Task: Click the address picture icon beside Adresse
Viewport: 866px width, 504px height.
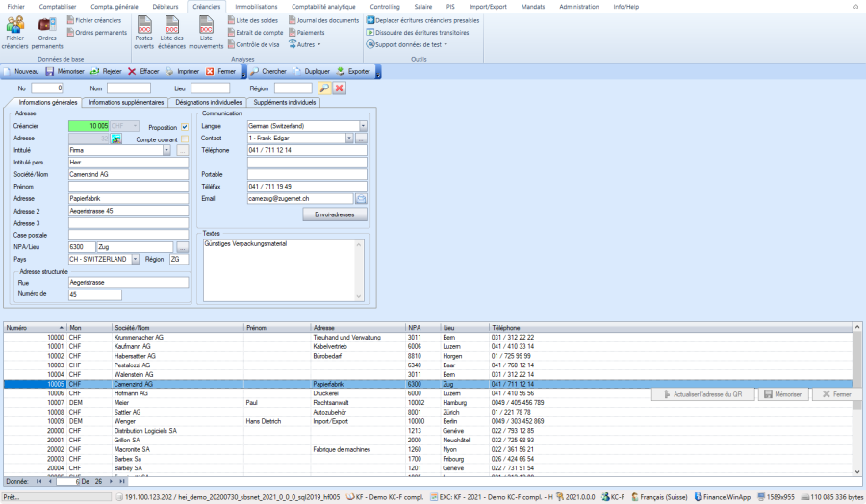Action: [x=115, y=139]
